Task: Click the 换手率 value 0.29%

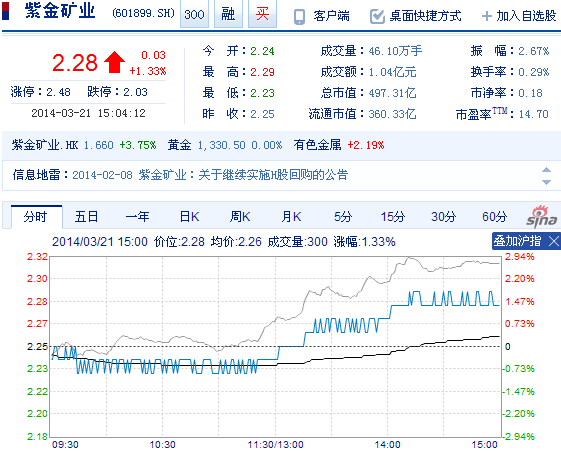Action: [533, 72]
